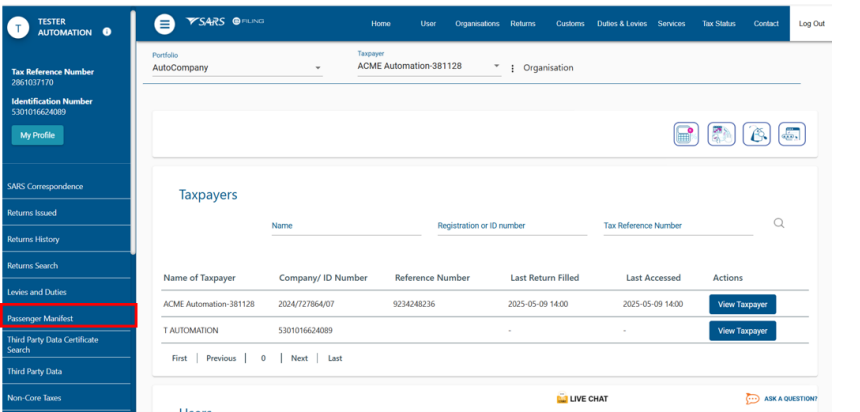This screenshot has height=412, width=860.
Task: Click the info icon beside Tester Automation
Action: tap(107, 32)
